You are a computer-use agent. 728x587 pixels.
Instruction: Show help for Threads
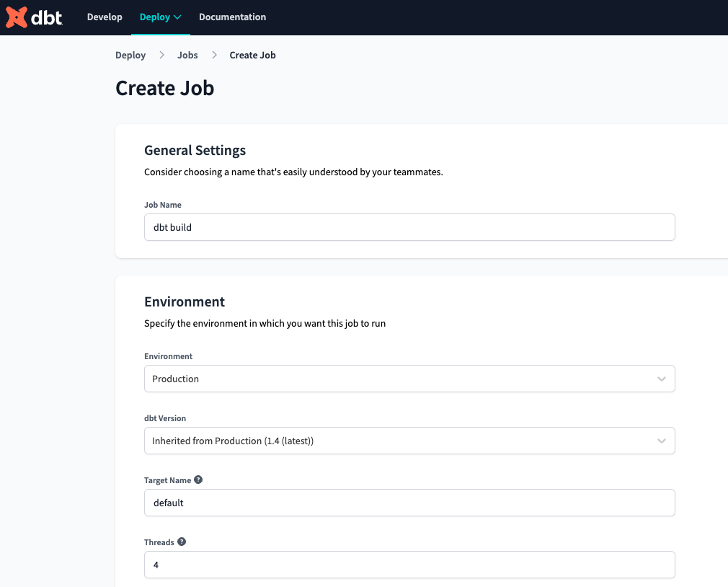point(182,542)
